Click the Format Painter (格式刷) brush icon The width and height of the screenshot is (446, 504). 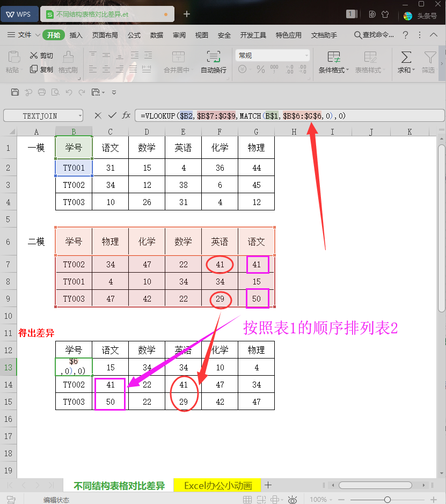pyautogui.click(x=68, y=57)
